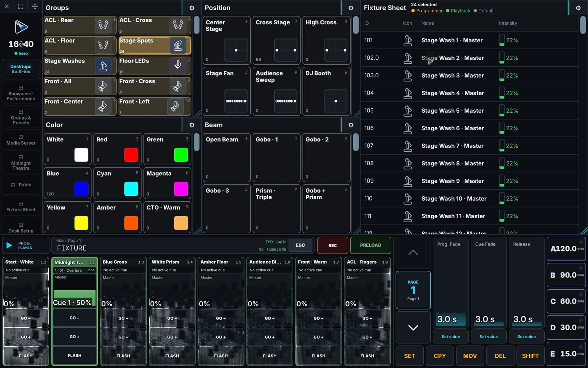
Task: Select the Prism · Triple beam preset
Action: 276,209
